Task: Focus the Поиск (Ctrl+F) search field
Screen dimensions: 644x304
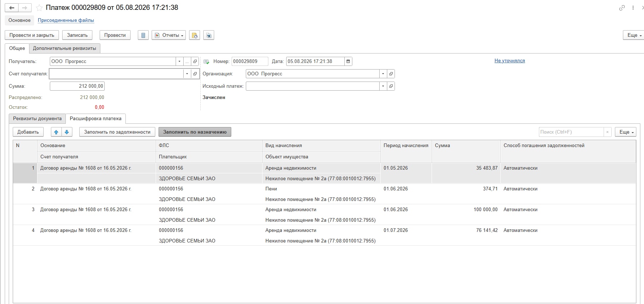Action: pyautogui.click(x=571, y=132)
